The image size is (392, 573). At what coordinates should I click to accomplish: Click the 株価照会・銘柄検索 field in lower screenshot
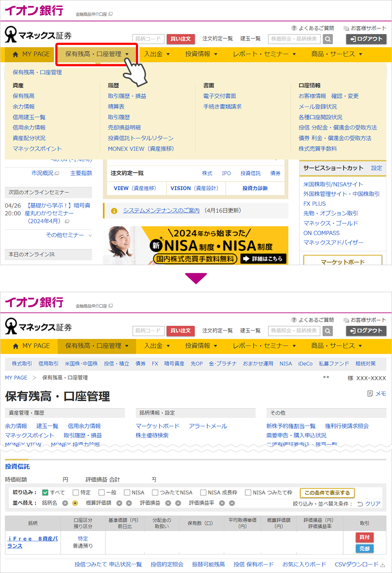click(294, 331)
